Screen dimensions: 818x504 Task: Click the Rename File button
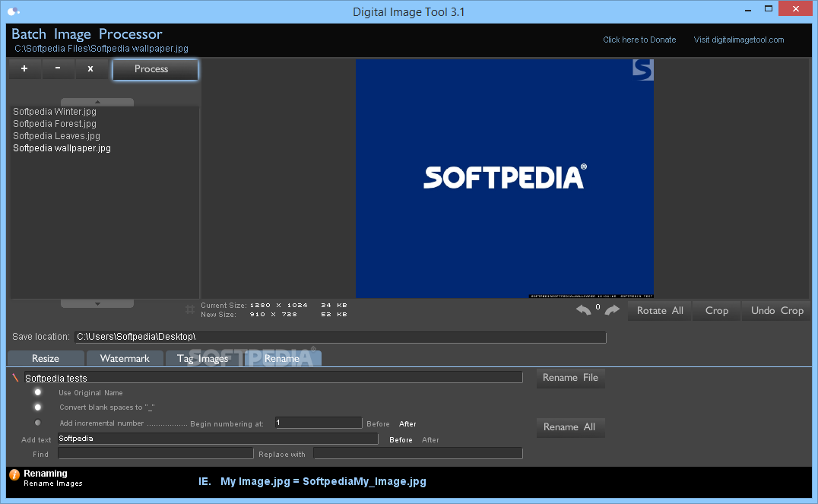point(570,378)
